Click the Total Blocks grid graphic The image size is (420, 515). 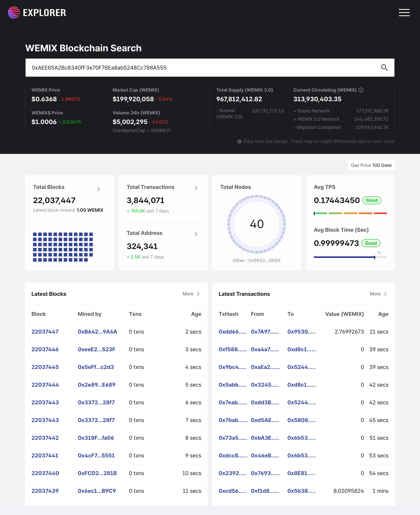click(x=63, y=247)
